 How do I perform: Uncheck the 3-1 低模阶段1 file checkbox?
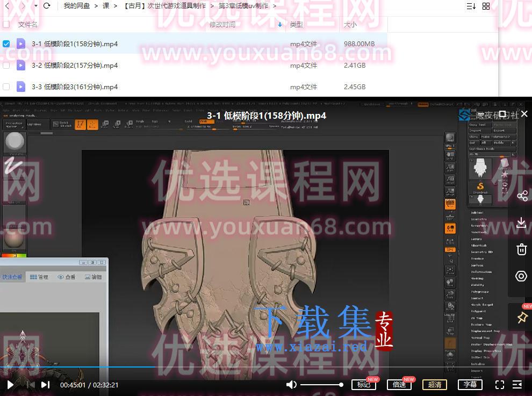(6, 44)
